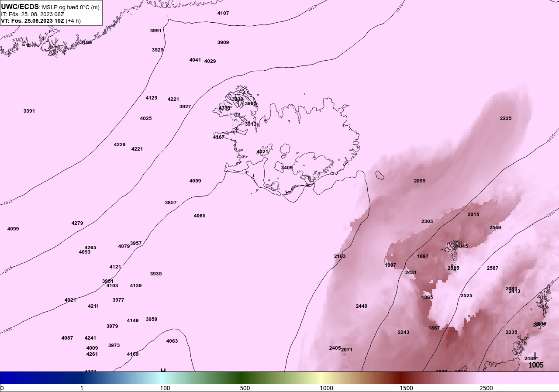Click the 1020 isobar label
The height and width of the screenshot is (392, 559).
(x=8, y=330)
